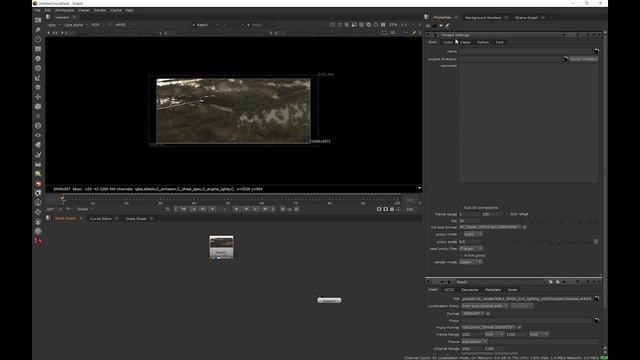Image resolution: width=640 pixels, height=360 pixels.
Task: Open the File menu
Action: click(37, 10)
